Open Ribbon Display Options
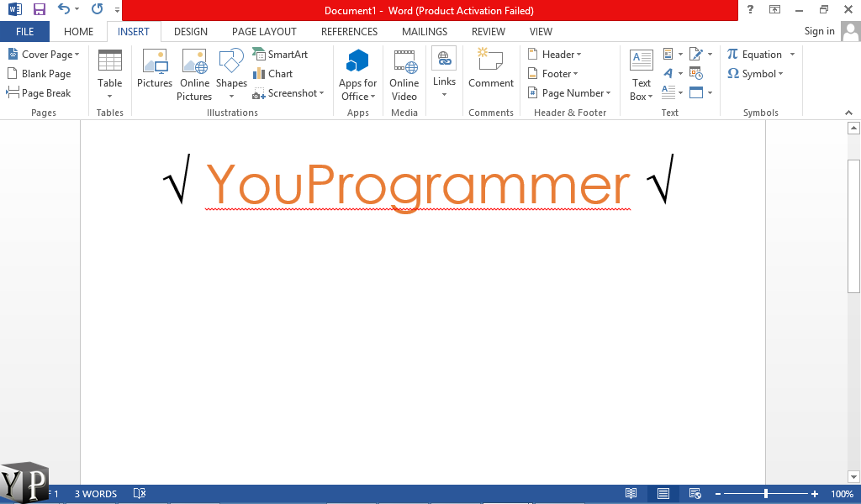Screen dimensions: 861x504 [x=774, y=9]
